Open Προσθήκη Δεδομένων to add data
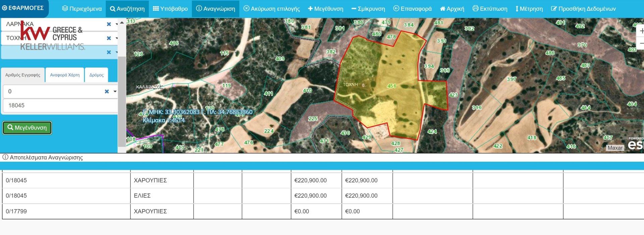Screen dimensions: 644x235 tap(583, 9)
